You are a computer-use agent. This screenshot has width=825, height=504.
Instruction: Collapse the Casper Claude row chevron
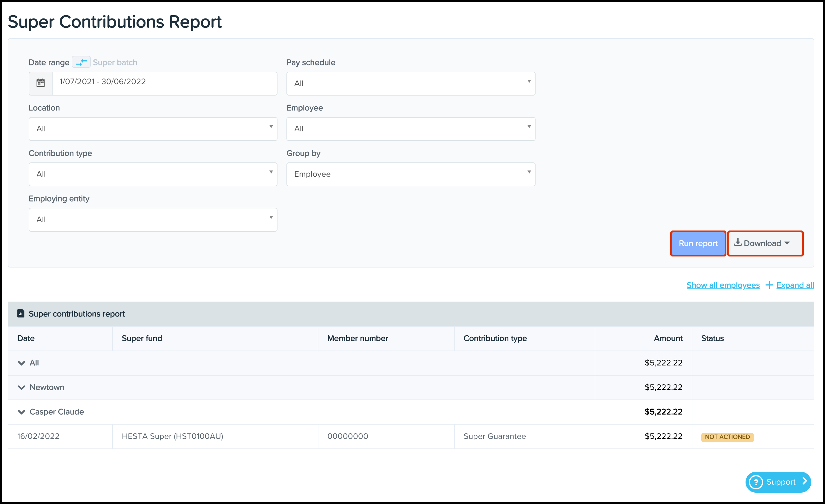tap(22, 412)
